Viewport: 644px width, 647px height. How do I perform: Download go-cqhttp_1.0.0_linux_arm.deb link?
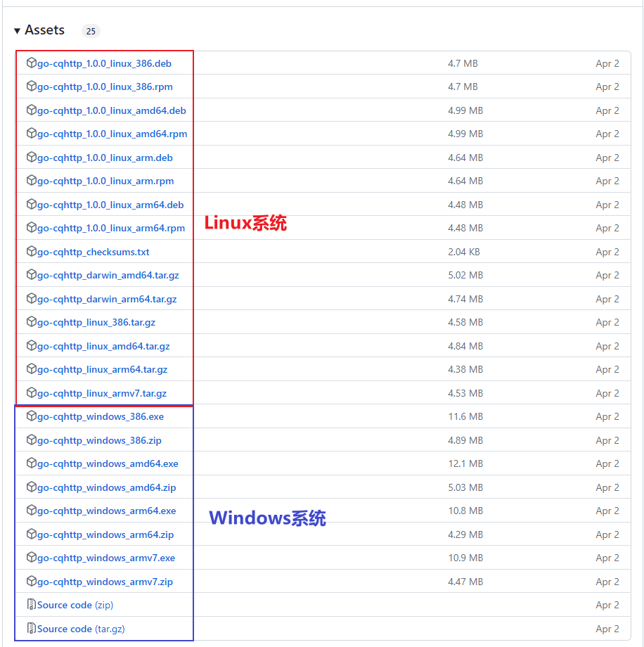(105, 158)
